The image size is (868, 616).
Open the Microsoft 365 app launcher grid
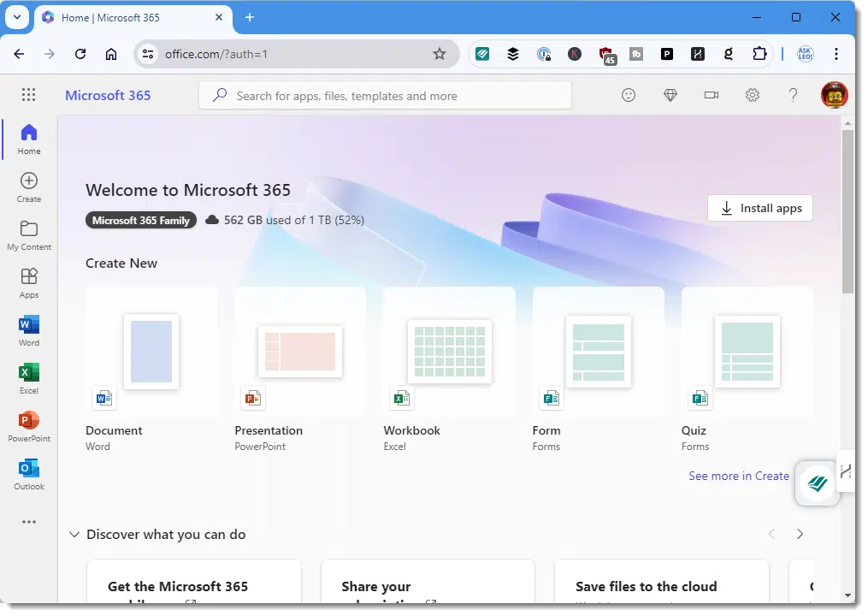click(29, 95)
